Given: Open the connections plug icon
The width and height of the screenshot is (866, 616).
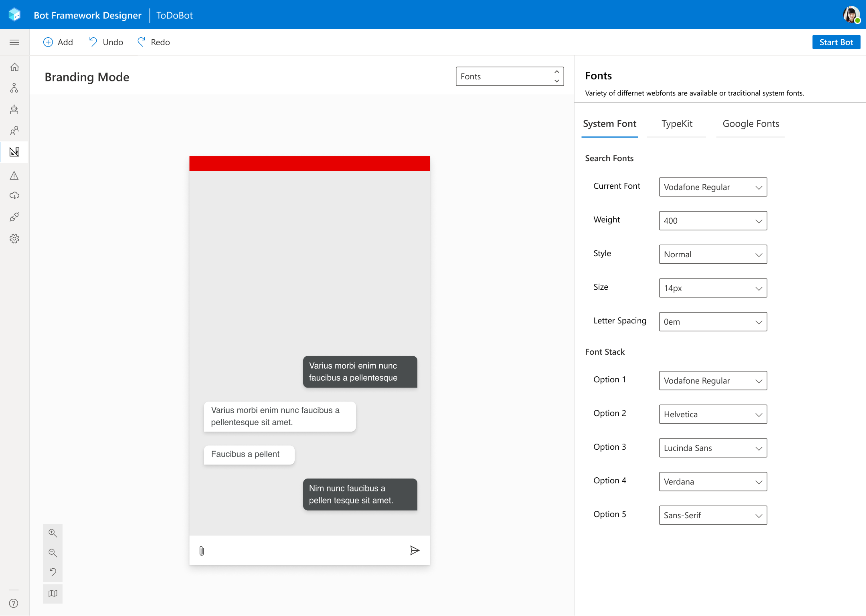Looking at the screenshot, I should [14, 217].
